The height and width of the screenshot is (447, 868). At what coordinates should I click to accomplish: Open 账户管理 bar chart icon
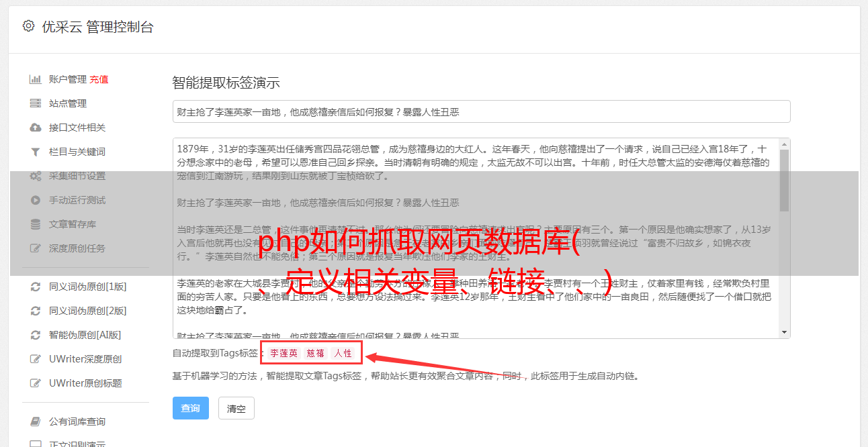point(36,79)
